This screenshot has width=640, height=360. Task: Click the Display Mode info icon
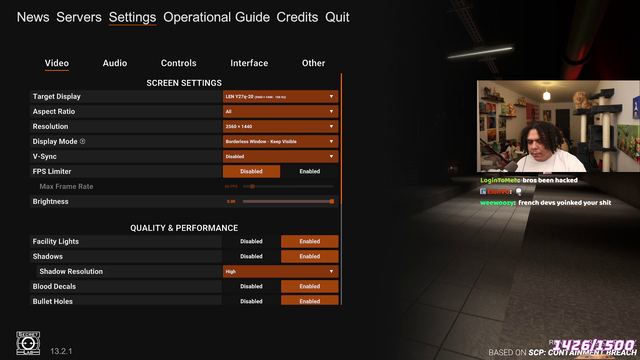pos(82,141)
